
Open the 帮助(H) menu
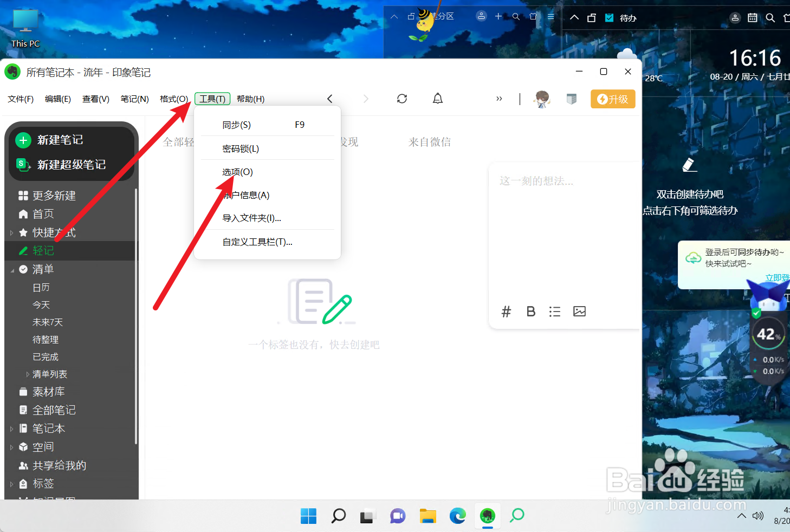pos(251,99)
